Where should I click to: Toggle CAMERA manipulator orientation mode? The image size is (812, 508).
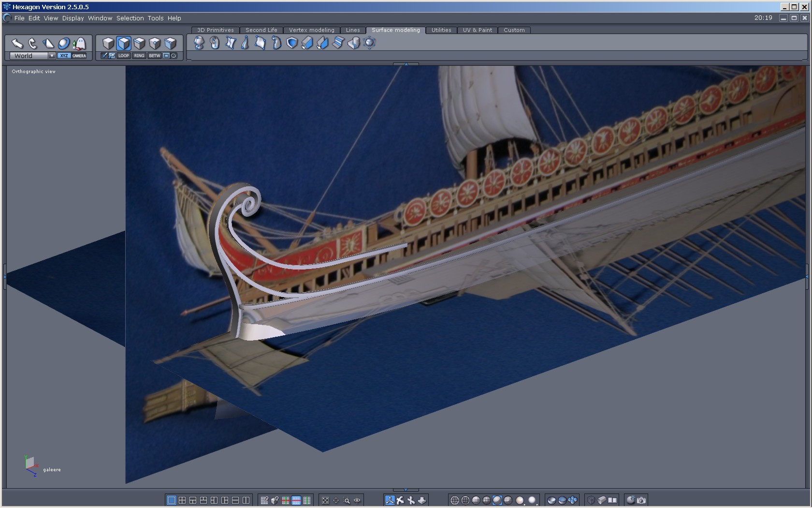pos(79,56)
